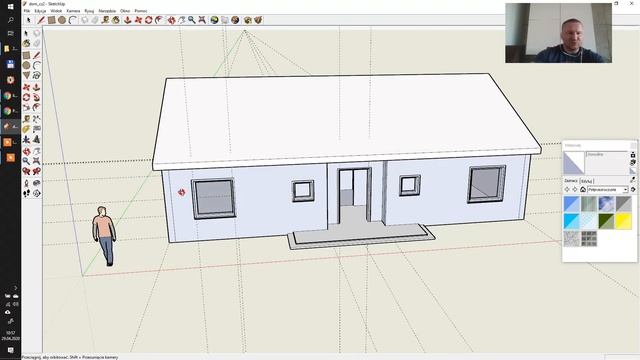Screen dimensions: 640x360
Task: Open the globe location icon in top toolbar
Action: click(214, 20)
